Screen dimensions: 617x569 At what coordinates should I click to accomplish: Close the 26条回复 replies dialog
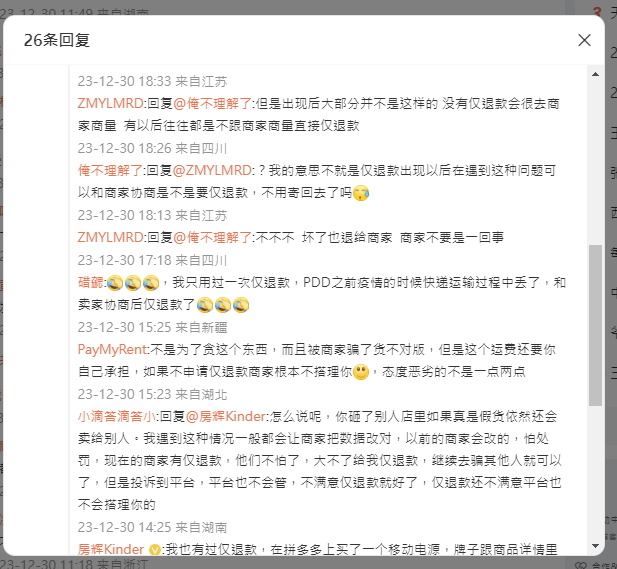[x=584, y=40]
